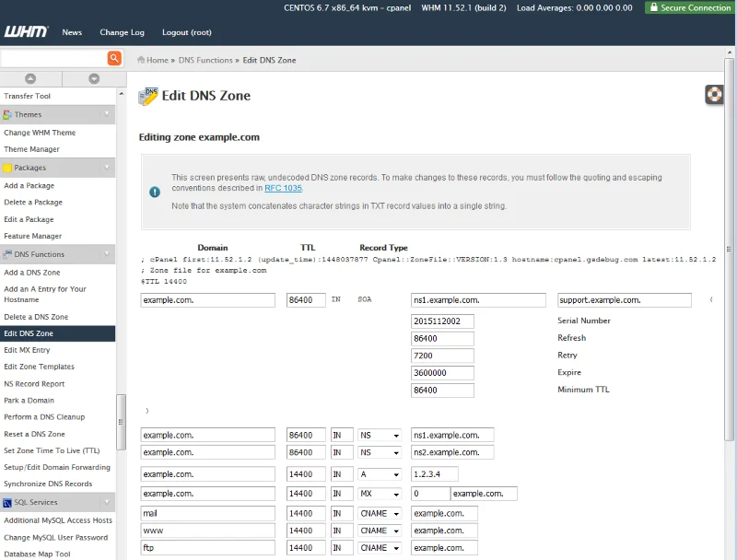Click the Edit DNS Zone page icon

148,96
